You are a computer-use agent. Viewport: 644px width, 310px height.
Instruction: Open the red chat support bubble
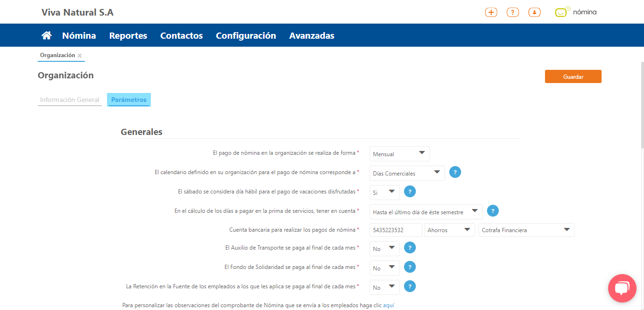(x=622, y=288)
